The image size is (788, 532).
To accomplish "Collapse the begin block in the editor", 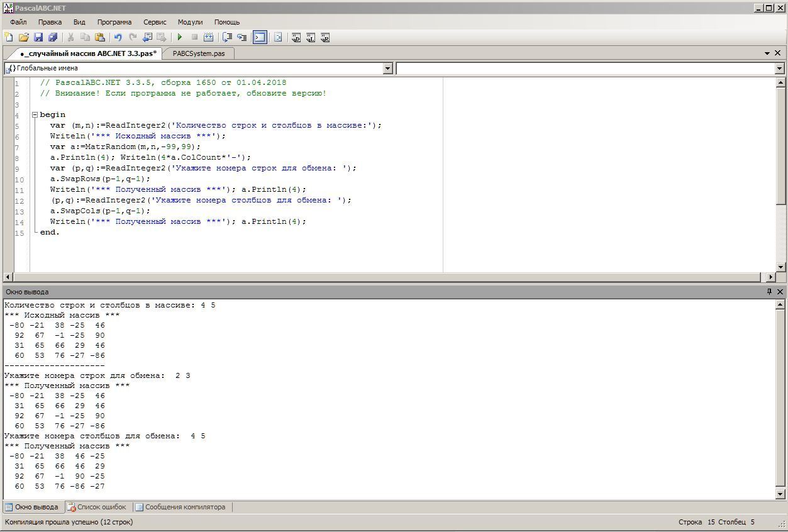I will pos(35,114).
